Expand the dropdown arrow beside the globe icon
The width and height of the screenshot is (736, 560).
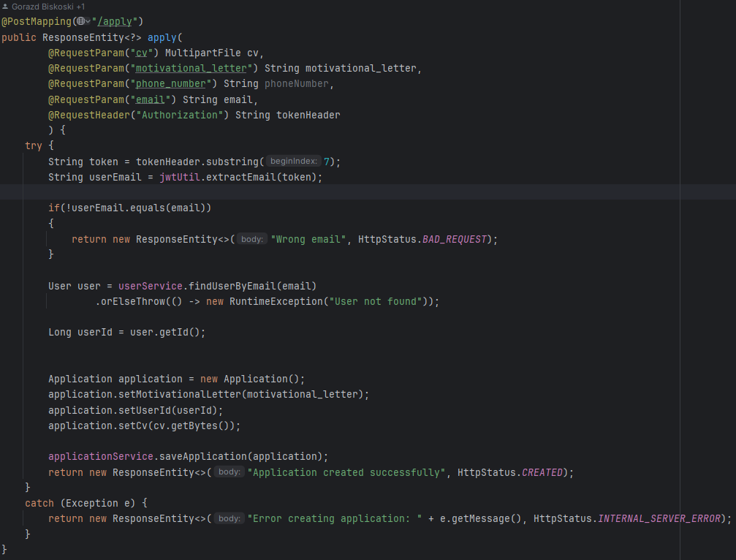[x=88, y=22]
